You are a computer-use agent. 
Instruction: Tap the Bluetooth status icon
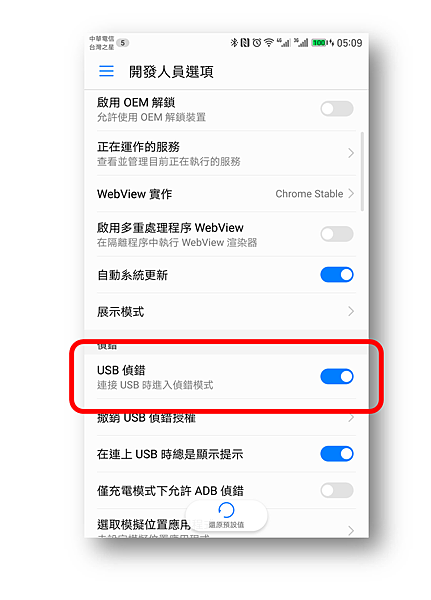tap(234, 42)
